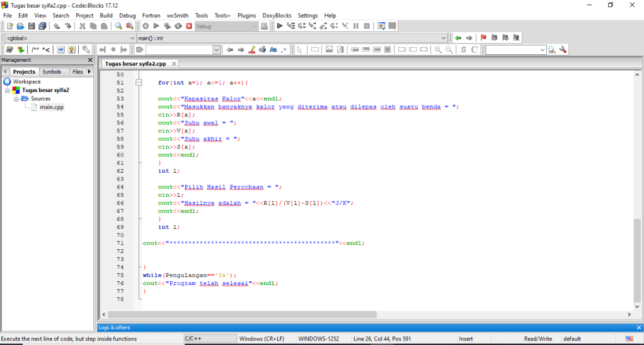Click the Save file icon

click(x=32, y=26)
